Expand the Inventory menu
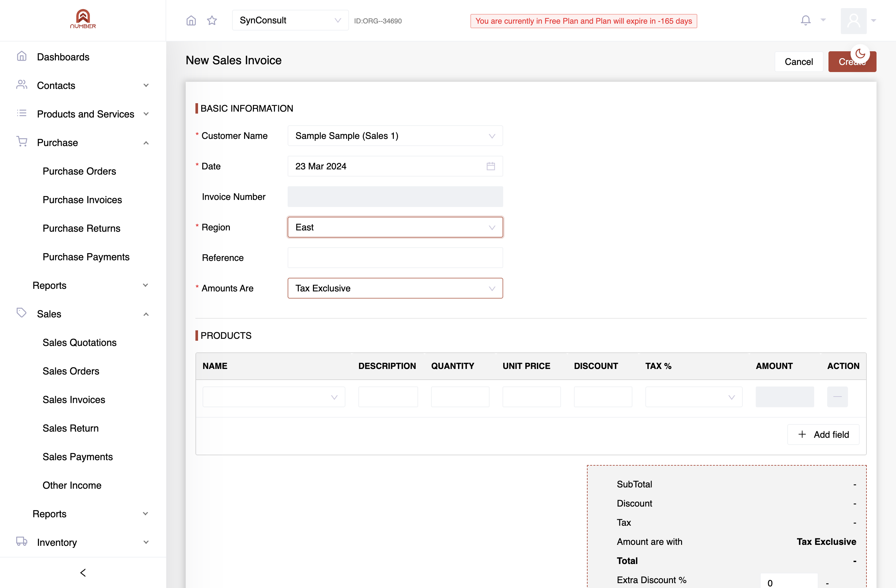Viewport: 896px width, 588px height. point(83,542)
